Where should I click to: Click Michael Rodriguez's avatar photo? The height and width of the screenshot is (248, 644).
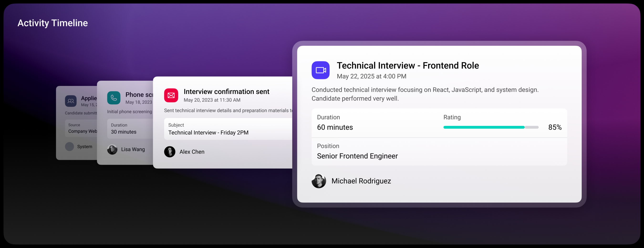(x=319, y=181)
